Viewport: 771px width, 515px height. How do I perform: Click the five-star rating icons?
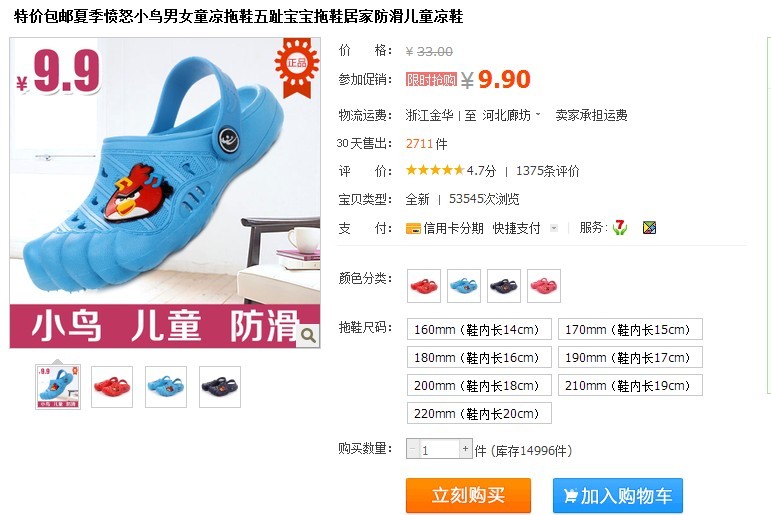point(435,170)
